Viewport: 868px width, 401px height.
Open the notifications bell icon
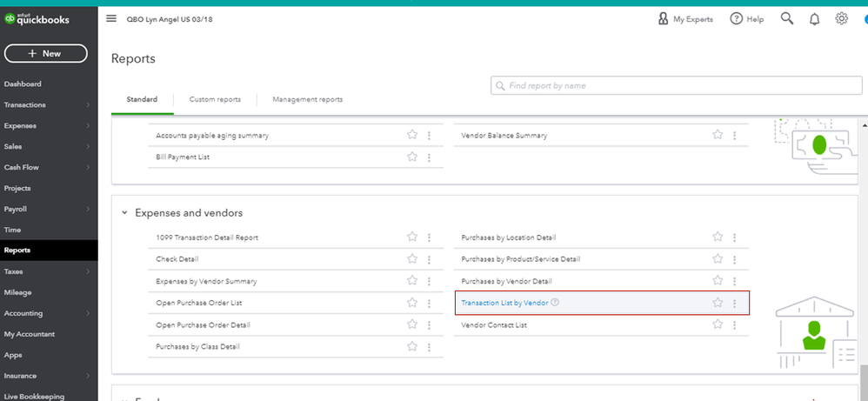click(815, 18)
